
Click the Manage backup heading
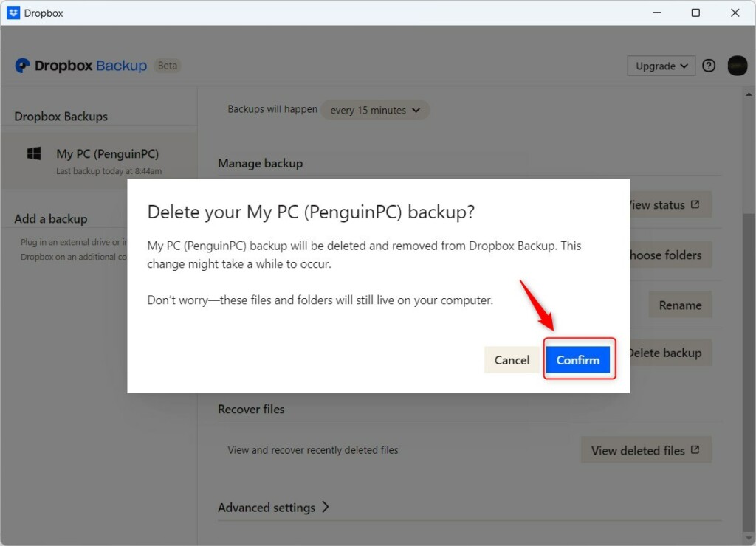(x=261, y=163)
